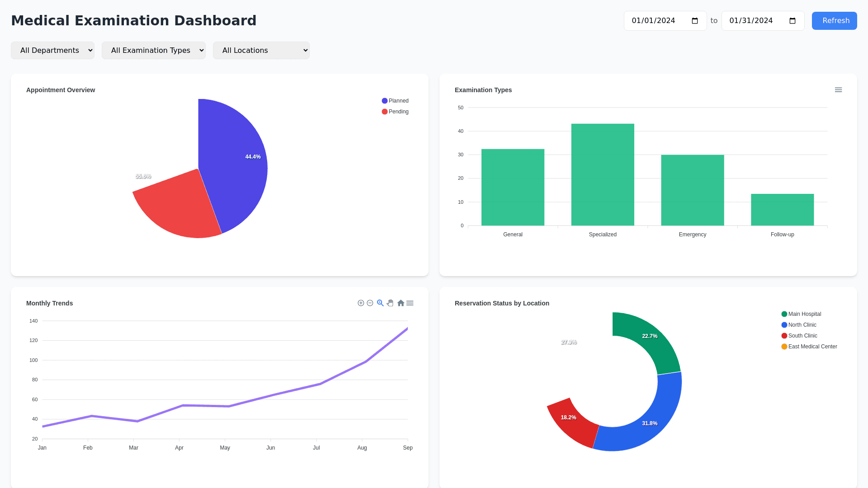Click the Main Hospital green legend marker
The width and height of the screenshot is (868, 488).
click(x=784, y=314)
